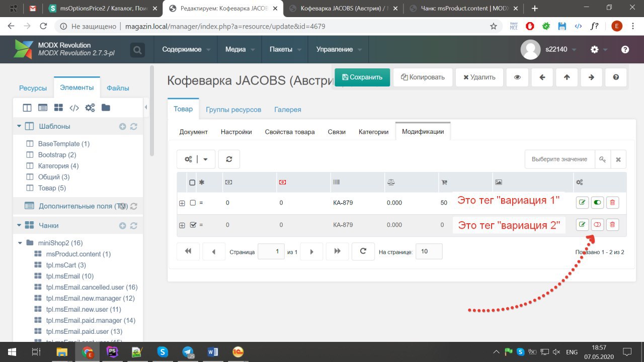644x362 pixels.
Task: Refresh the Чанки section
Action: (134, 226)
